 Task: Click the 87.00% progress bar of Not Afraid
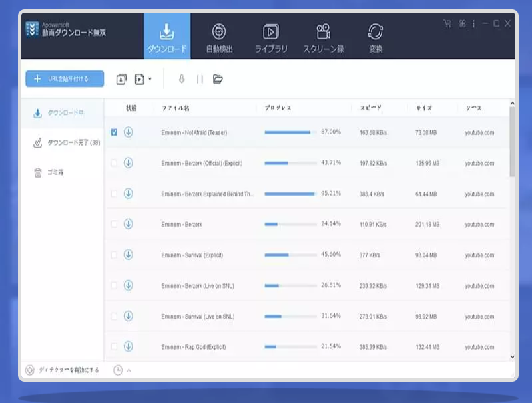(290, 132)
